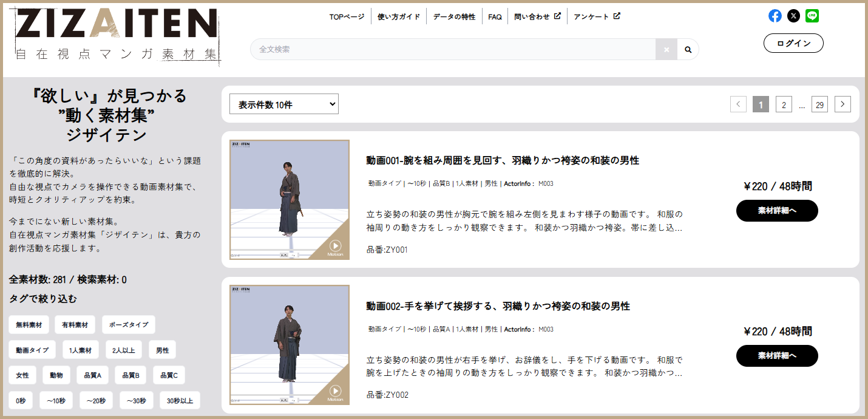Toggle the 無料素材 filter tag
The height and width of the screenshot is (419, 868).
pyautogui.click(x=28, y=324)
